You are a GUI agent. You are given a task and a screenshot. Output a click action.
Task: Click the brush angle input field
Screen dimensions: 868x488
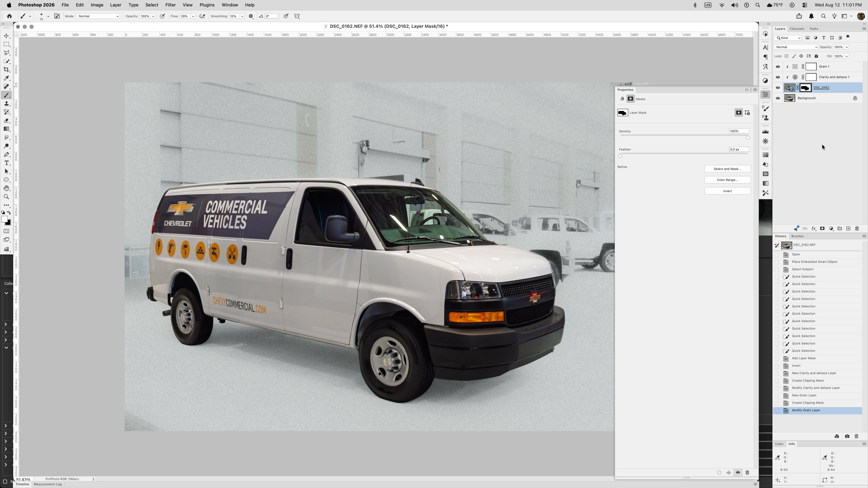click(271, 16)
